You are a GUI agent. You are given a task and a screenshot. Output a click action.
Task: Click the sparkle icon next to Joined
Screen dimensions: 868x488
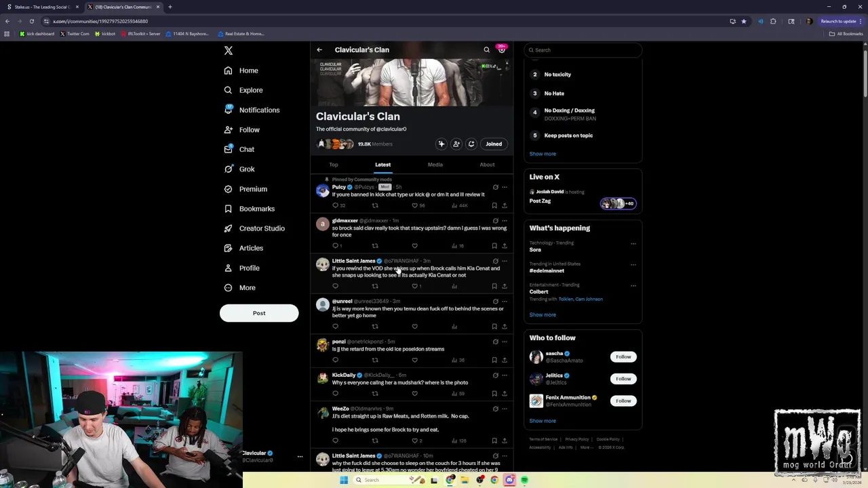pyautogui.click(x=441, y=144)
